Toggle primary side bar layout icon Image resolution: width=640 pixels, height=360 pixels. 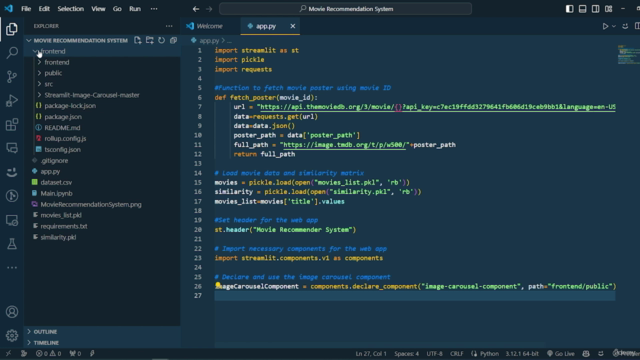click(569, 9)
